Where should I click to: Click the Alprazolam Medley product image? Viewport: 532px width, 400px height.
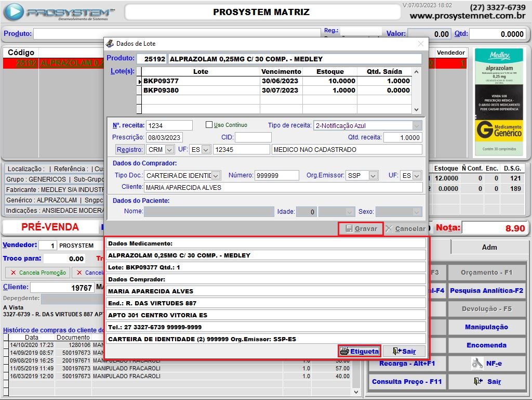click(x=499, y=103)
